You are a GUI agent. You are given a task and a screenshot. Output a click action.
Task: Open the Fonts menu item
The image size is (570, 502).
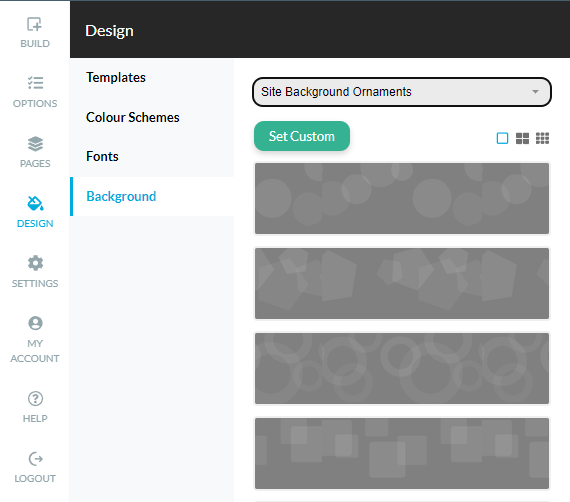102,156
